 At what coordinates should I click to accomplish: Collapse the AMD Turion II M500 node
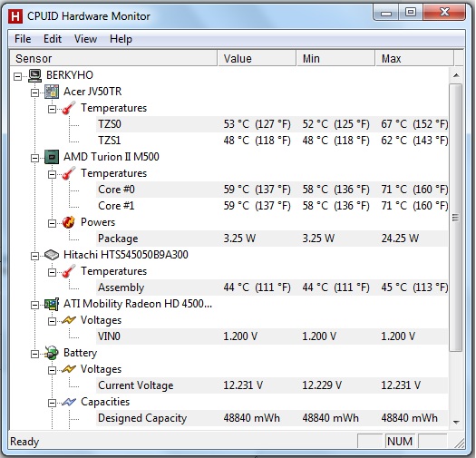tap(35, 158)
